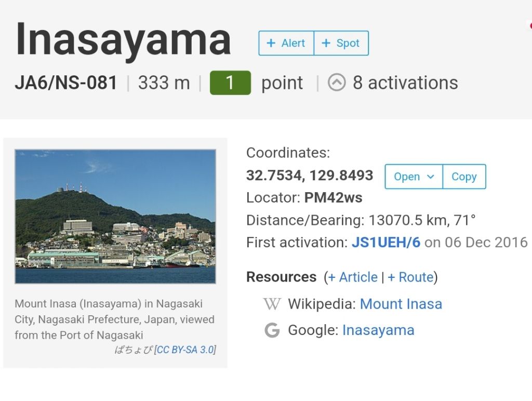Click the Wikipedia W icon
The width and height of the screenshot is (532, 401).
(x=272, y=304)
